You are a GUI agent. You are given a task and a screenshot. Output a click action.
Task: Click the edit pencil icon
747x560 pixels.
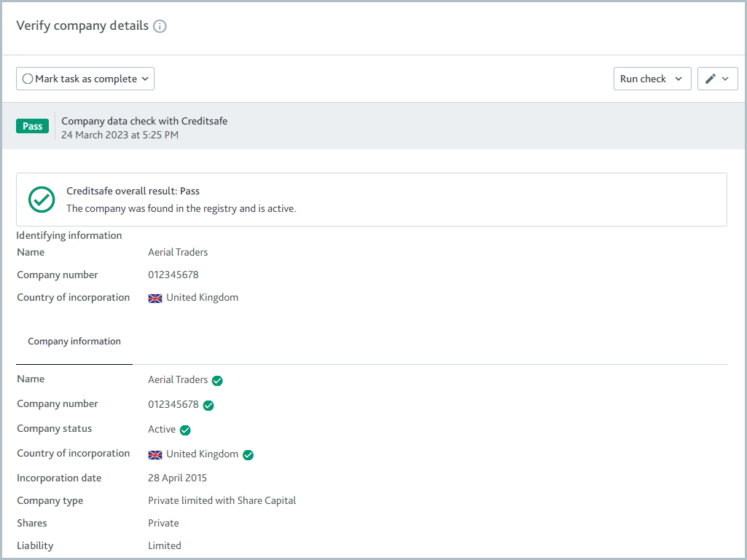[711, 78]
